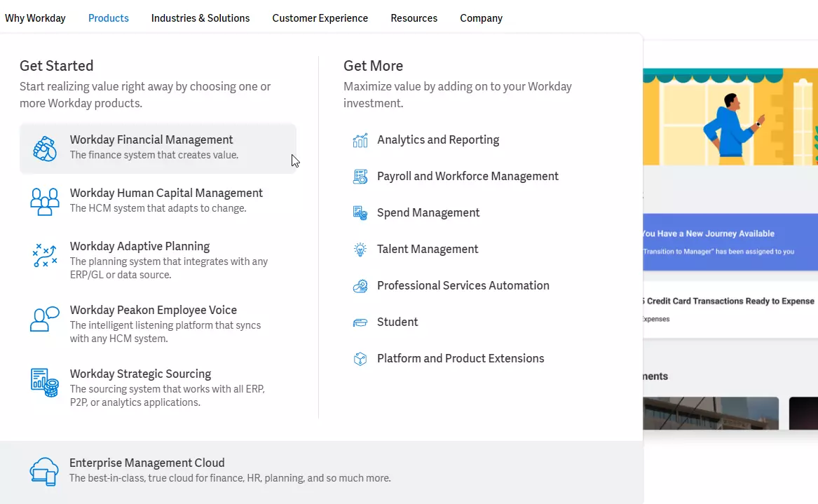Open the Customer Experience menu
Viewport: 818px width, 504px height.
click(320, 18)
